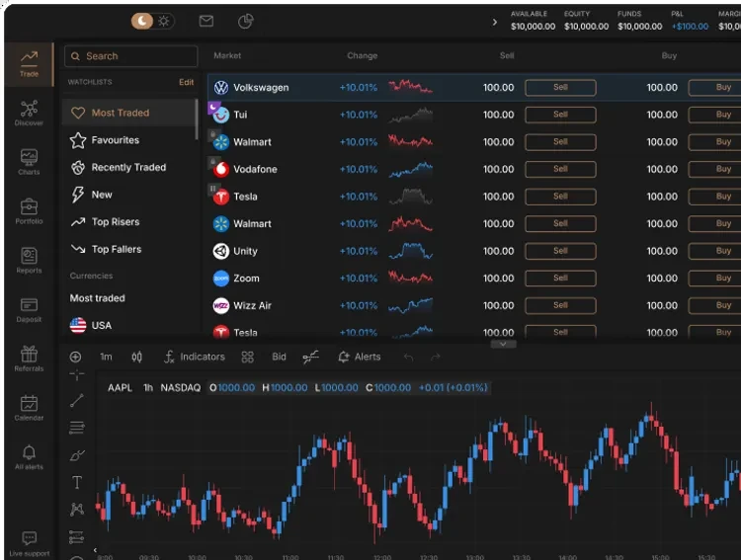Undo the last chart action
The image size is (741, 560).
pyautogui.click(x=409, y=358)
